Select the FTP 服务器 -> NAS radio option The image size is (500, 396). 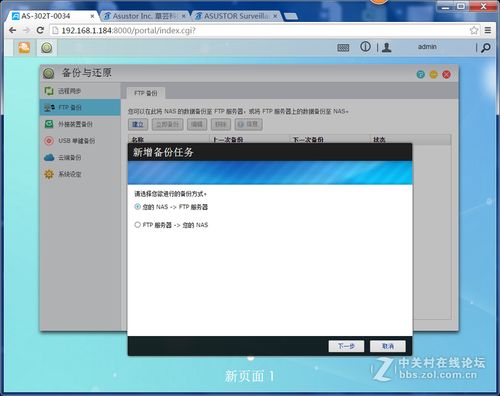pos(137,225)
